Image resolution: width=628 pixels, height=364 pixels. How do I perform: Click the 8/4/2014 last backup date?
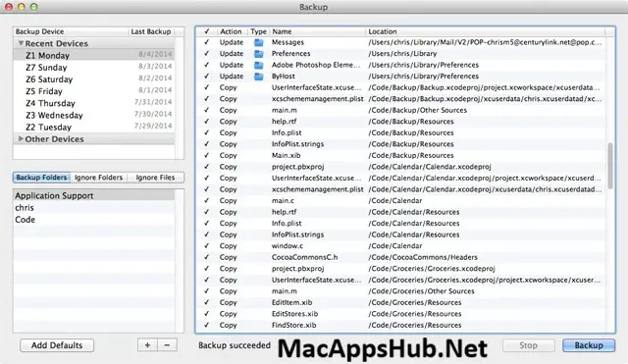tap(155, 54)
